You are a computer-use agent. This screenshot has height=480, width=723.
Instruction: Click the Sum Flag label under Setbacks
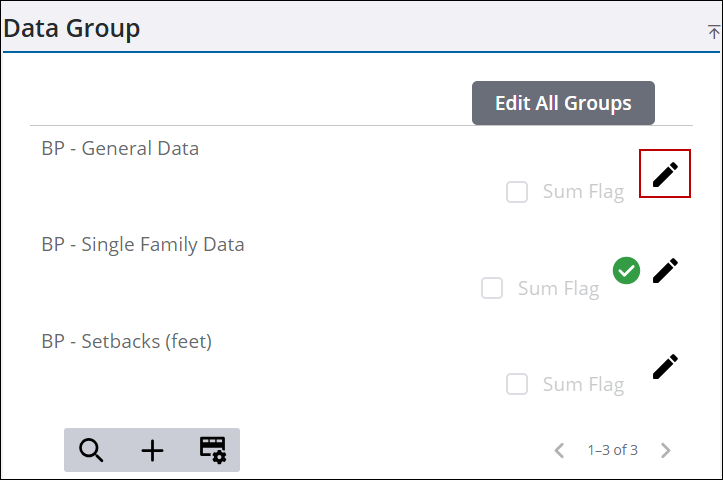pyautogui.click(x=583, y=385)
